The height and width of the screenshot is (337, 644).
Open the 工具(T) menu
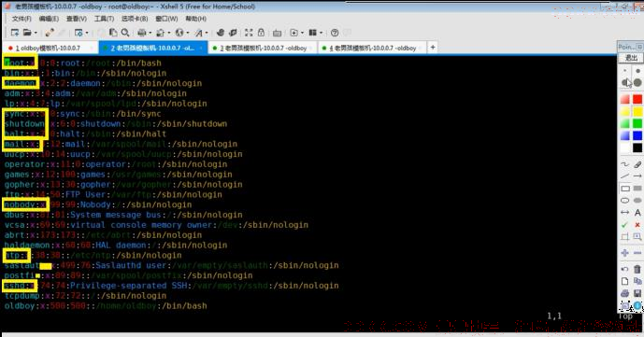click(x=104, y=19)
